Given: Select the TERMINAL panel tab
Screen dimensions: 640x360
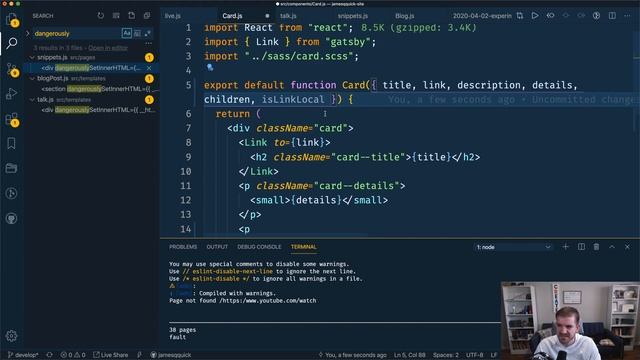Looking at the screenshot, I should (x=304, y=247).
